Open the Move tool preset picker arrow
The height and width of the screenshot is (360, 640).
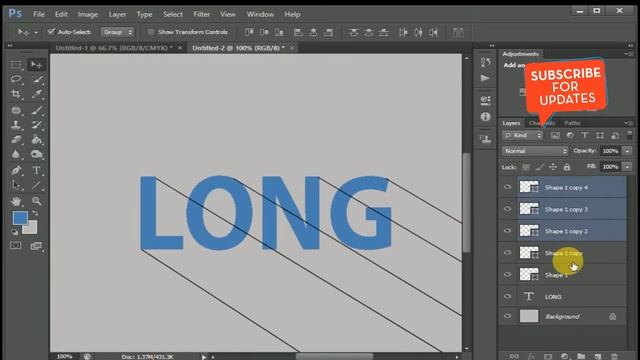pos(36,32)
